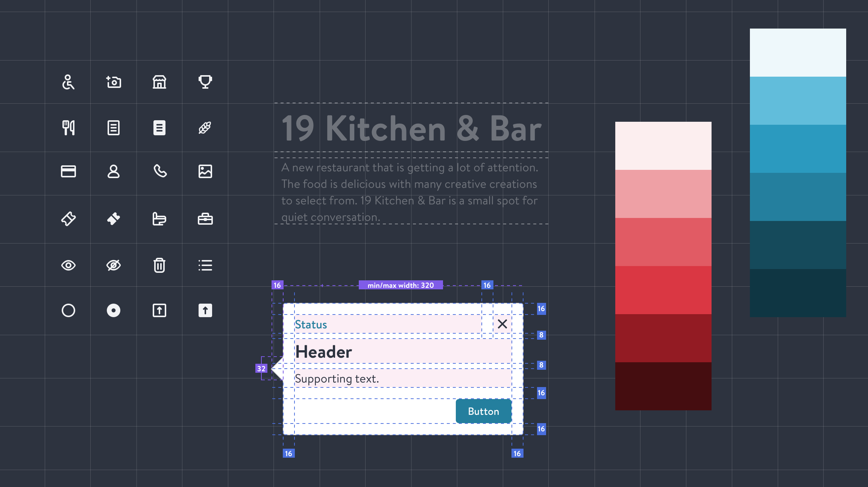The height and width of the screenshot is (487, 868).
Task: Pick the dark crimson swatch
Action: (663, 338)
